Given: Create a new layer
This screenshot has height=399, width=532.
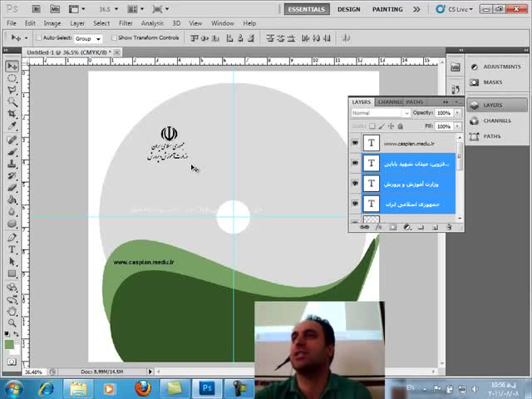Looking at the screenshot, I should [x=436, y=227].
